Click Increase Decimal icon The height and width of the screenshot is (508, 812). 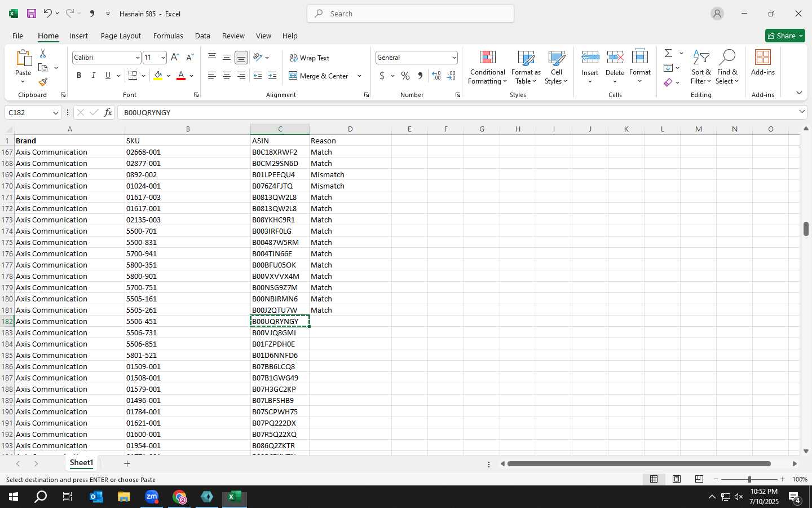pyautogui.click(x=436, y=76)
